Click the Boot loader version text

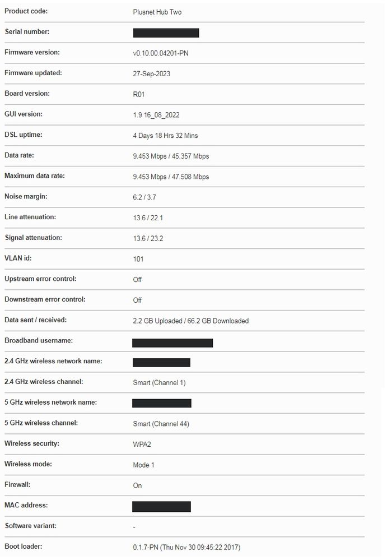[x=186, y=547]
